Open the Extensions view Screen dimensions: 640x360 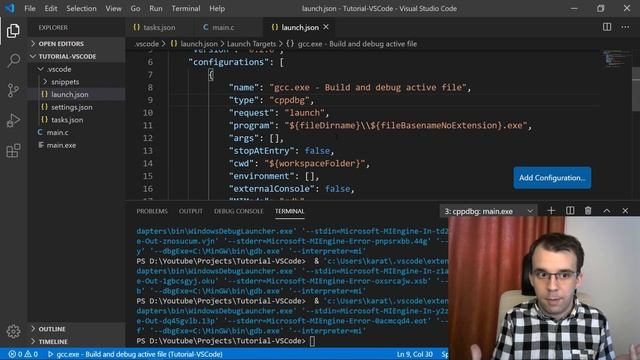pyautogui.click(x=13, y=151)
